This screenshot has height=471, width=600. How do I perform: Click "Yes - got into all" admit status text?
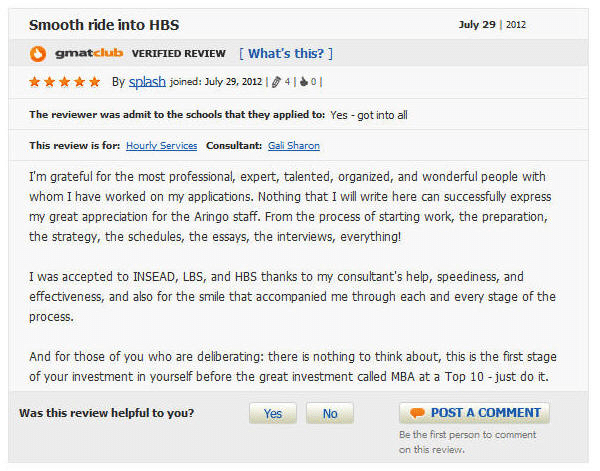pyautogui.click(x=369, y=115)
